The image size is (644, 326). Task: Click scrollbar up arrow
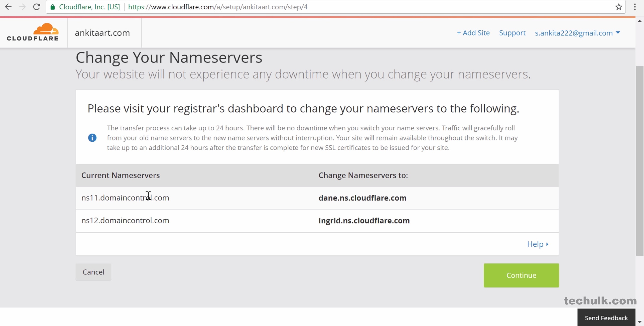pos(639,21)
